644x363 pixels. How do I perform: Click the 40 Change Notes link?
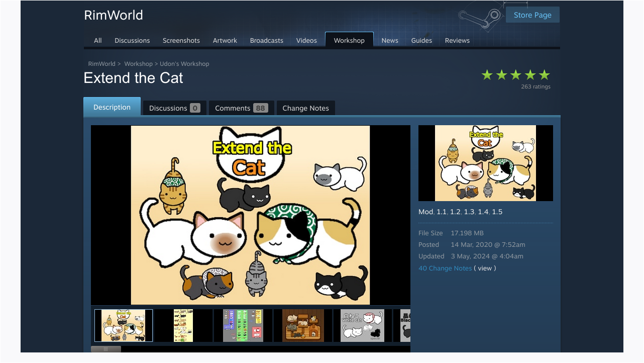click(445, 268)
